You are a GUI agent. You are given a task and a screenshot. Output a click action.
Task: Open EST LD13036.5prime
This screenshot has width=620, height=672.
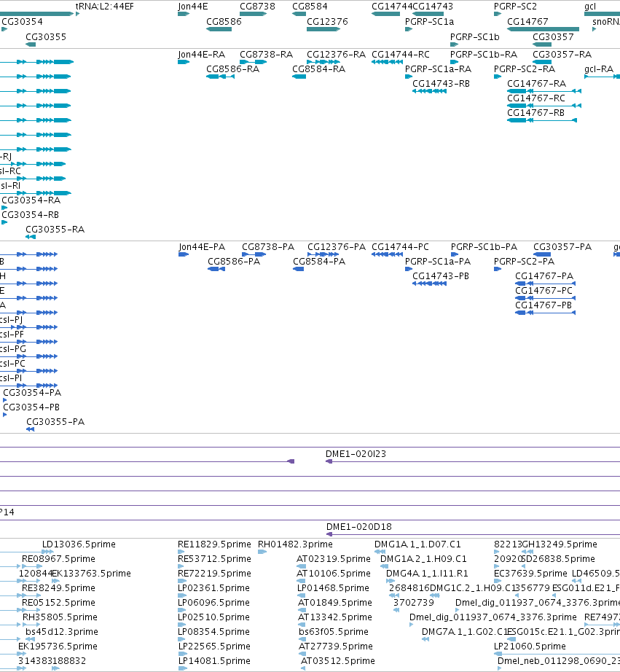pos(79,544)
